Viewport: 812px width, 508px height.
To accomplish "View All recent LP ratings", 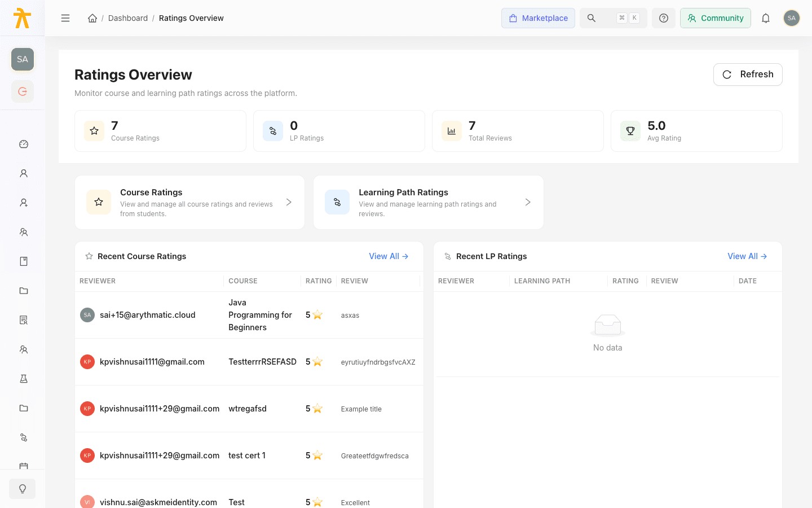I will [747, 256].
